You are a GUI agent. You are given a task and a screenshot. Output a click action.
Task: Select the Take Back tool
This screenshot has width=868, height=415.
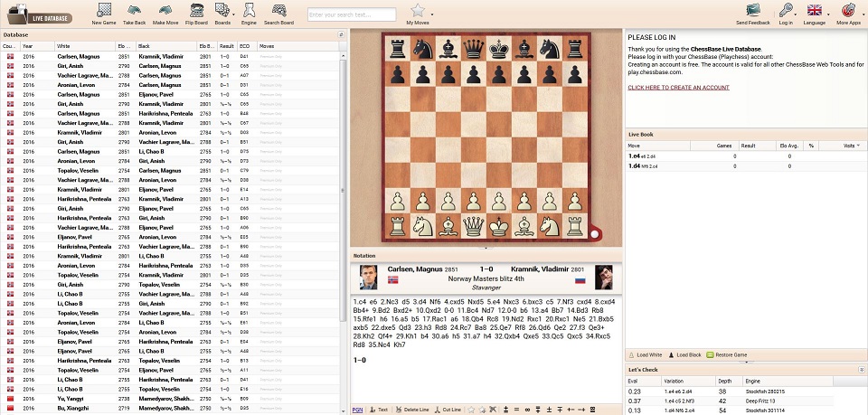pos(134,14)
